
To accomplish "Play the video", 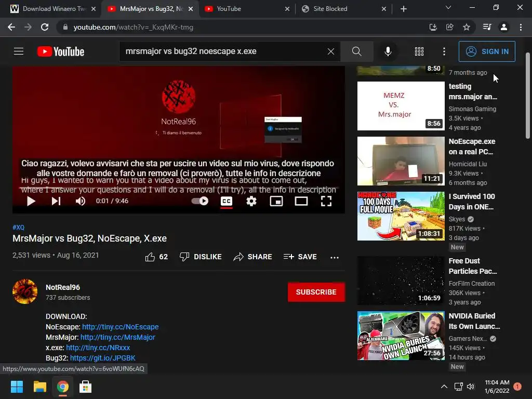I will coord(31,201).
